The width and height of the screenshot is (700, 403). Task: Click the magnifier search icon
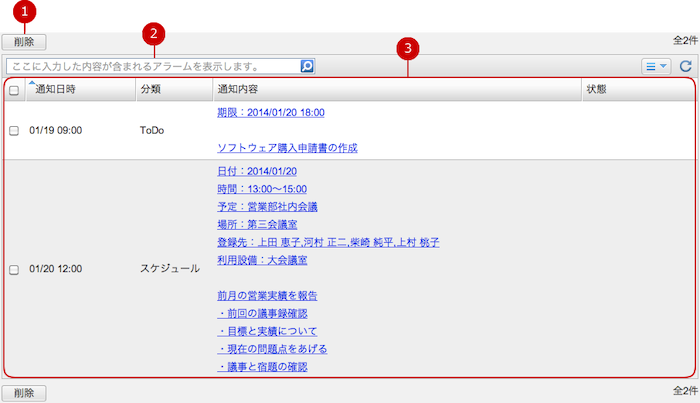coord(307,66)
